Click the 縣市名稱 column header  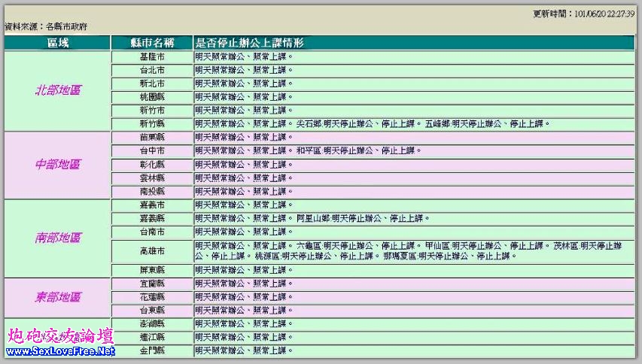(152, 44)
